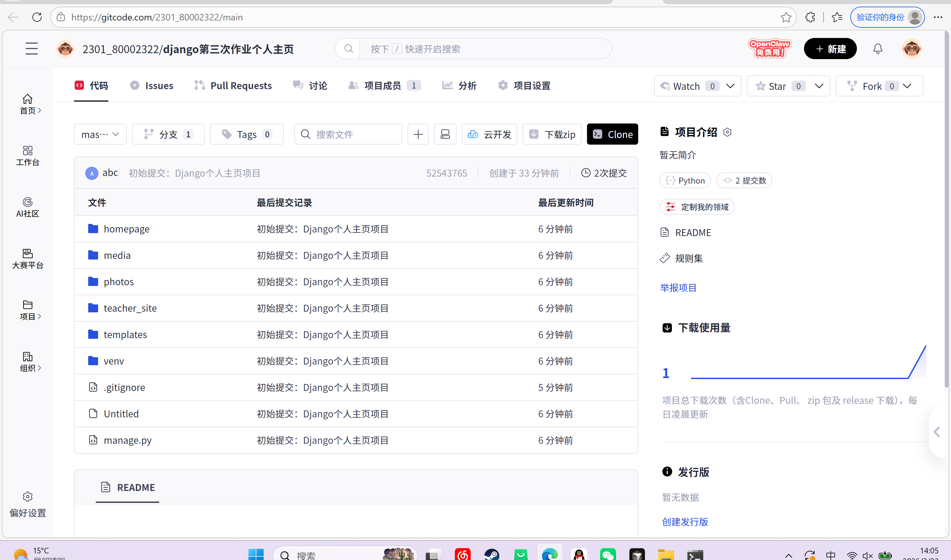Click the 下载zip button

pyautogui.click(x=552, y=134)
